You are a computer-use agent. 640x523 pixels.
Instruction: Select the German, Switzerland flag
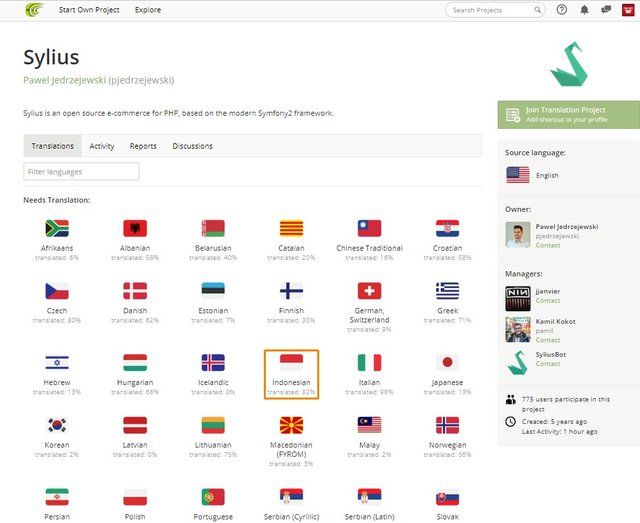(369, 291)
